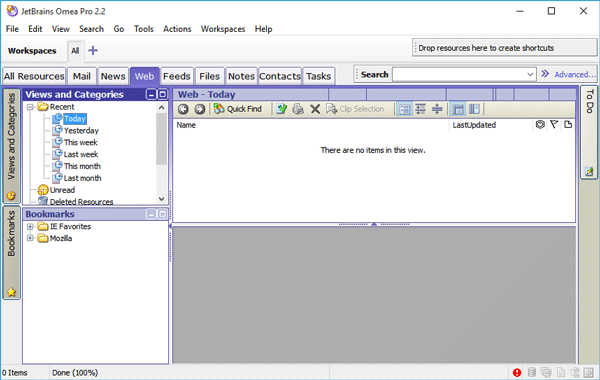
Task: Select the Yesterday view
Action: tap(81, 131)
